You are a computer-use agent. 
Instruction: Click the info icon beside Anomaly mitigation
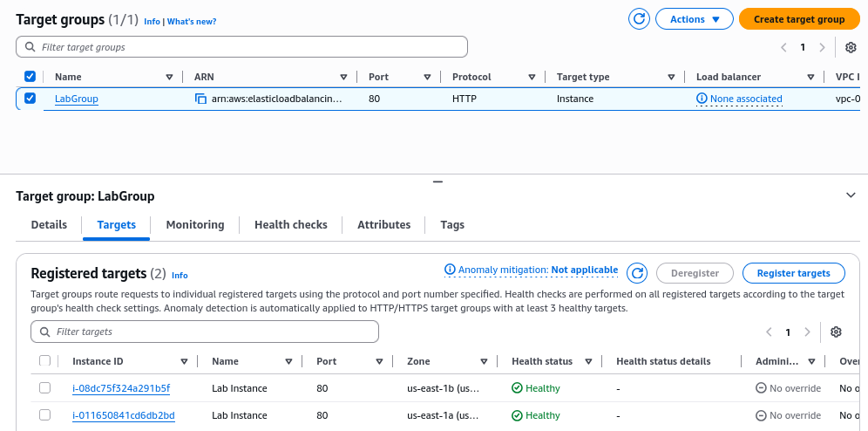click(x=450, y=270)
